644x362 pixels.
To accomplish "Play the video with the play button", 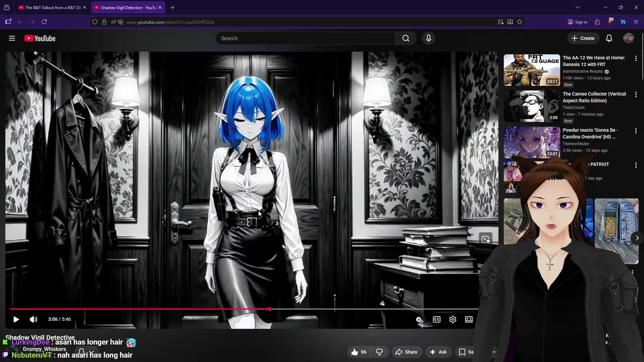I will pyautogui.click(x=16, y=319).
